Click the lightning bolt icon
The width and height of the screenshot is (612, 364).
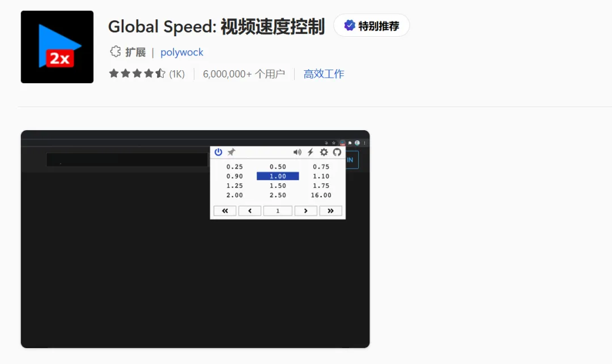[x=311, y=152]
